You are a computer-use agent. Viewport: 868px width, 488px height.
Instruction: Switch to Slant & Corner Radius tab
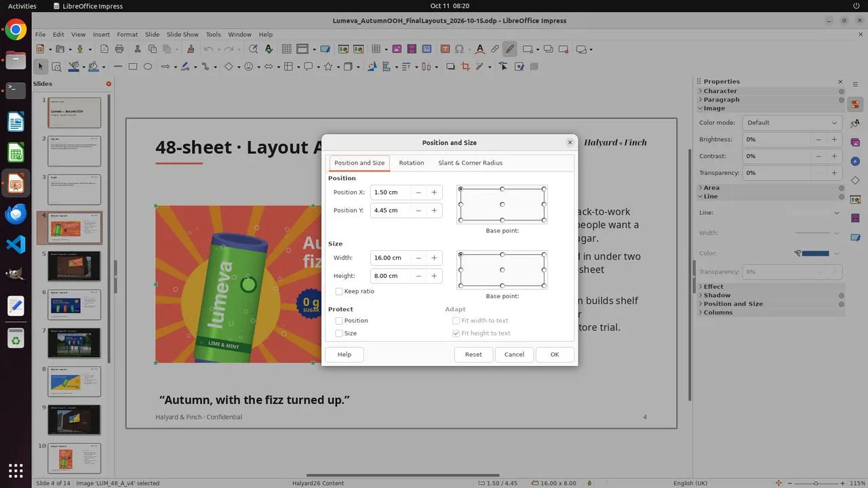471,163
